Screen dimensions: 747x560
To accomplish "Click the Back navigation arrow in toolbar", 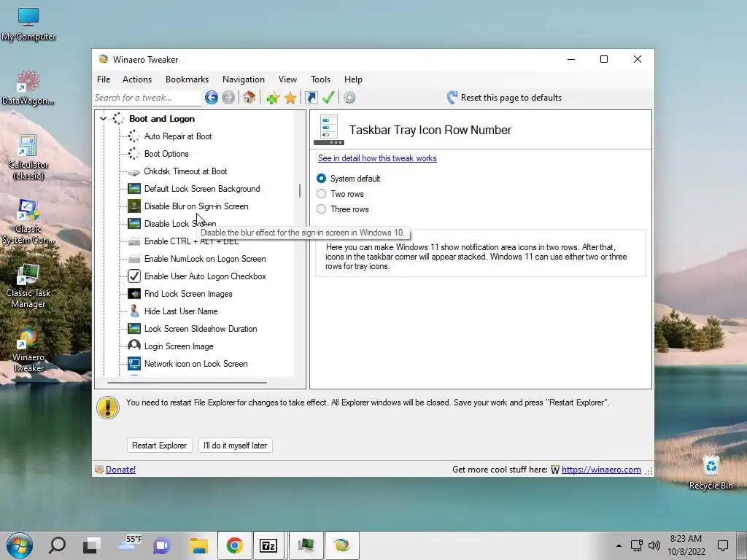I will 212,98.
